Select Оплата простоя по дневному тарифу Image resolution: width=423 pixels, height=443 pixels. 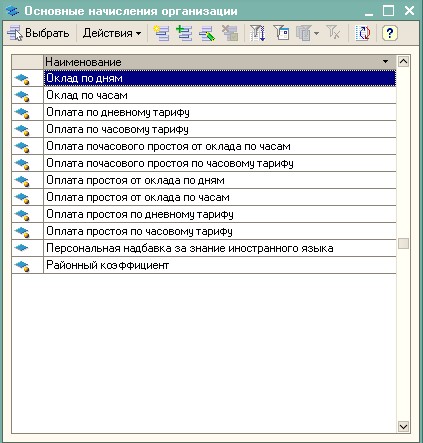(220, 214)
